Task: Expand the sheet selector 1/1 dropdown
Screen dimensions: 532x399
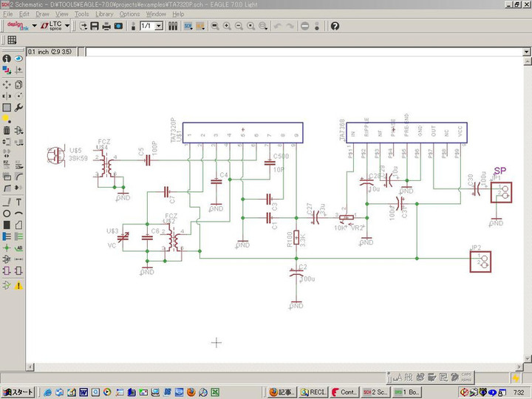Action: (158, 26)
